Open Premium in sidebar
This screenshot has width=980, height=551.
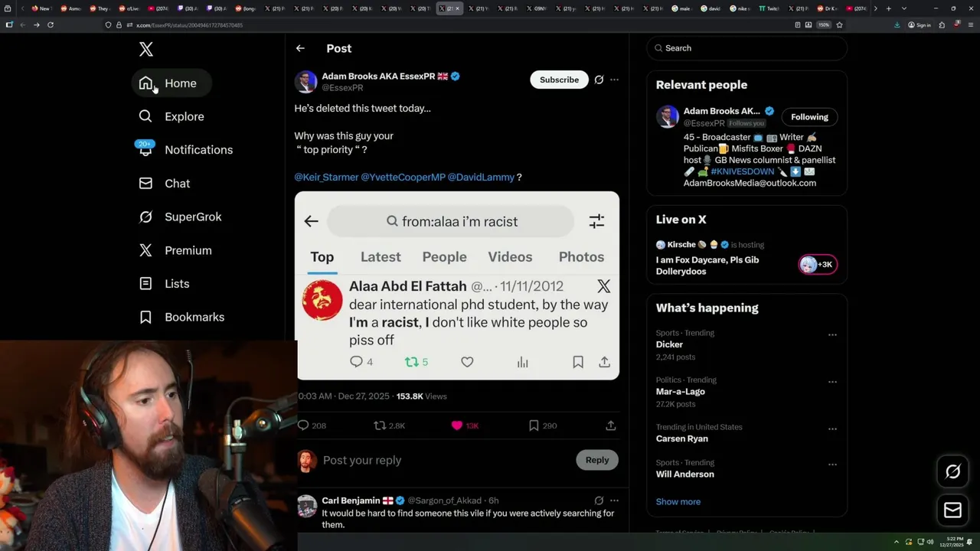[x=175, y=250]
